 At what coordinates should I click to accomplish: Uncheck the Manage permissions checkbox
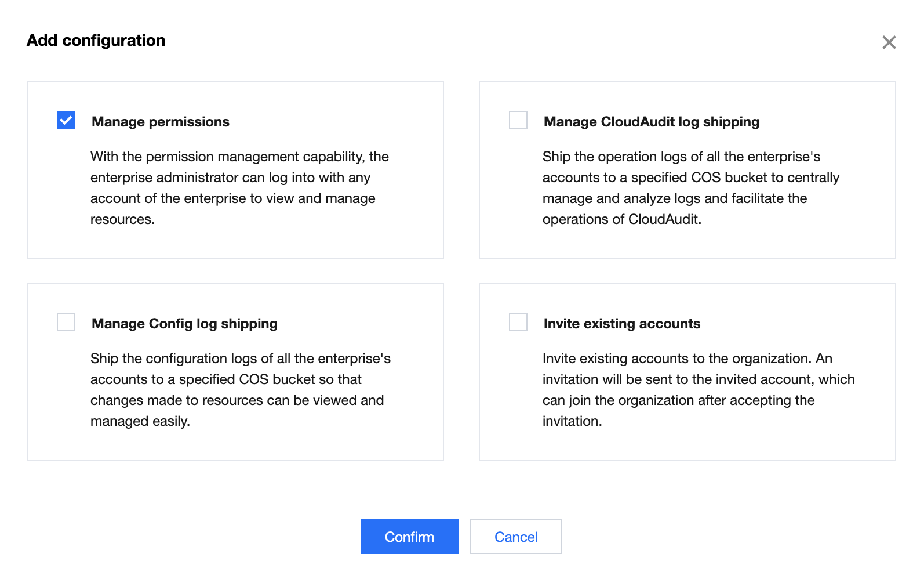[x=66, y=120]
